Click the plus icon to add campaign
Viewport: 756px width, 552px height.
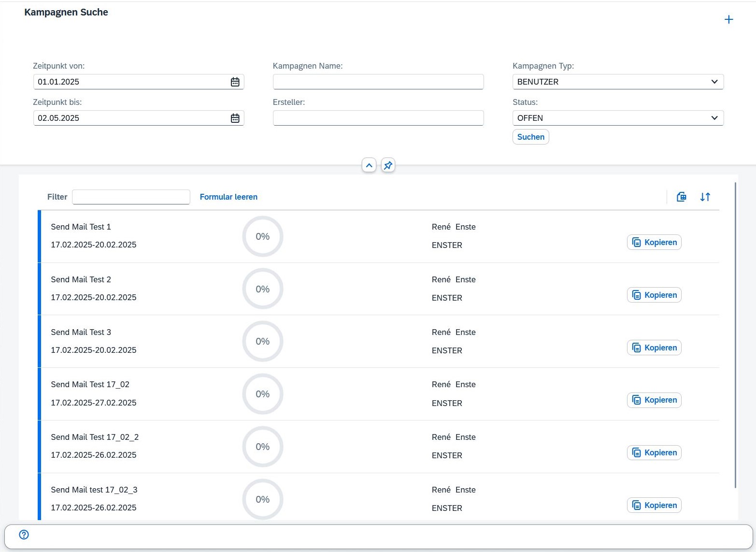[x=728, y=19]
